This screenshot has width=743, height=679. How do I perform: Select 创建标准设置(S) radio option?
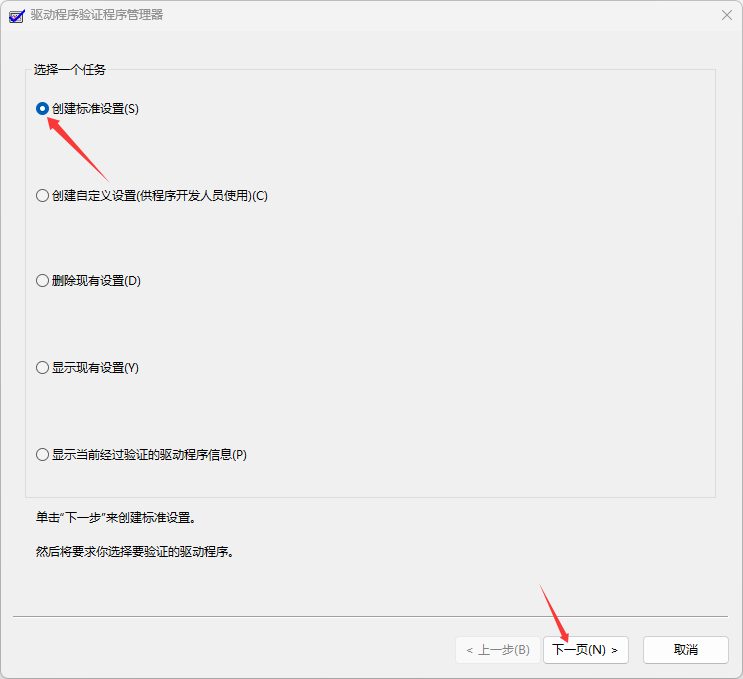87,109
